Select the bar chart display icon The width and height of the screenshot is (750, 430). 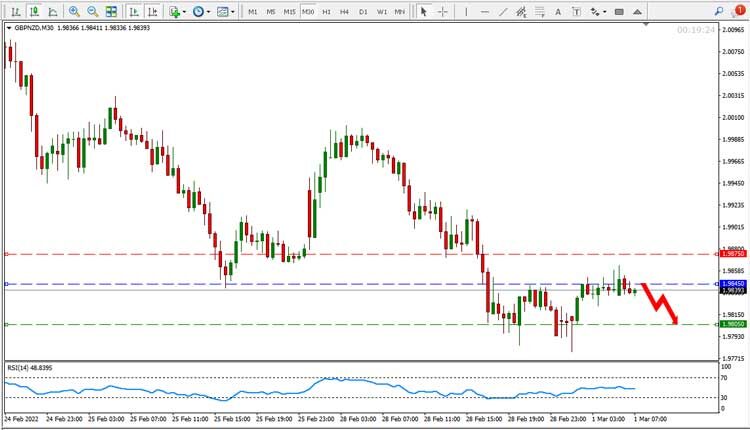tap(14, 12)
